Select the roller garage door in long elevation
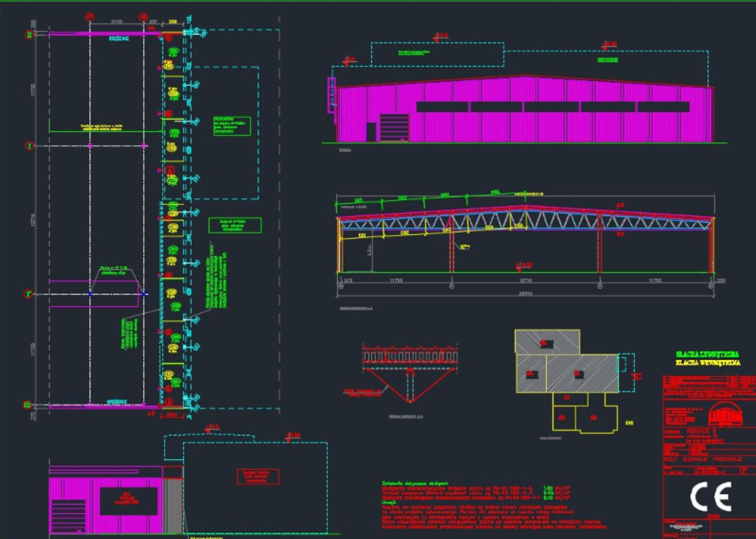 click(394, 127)
